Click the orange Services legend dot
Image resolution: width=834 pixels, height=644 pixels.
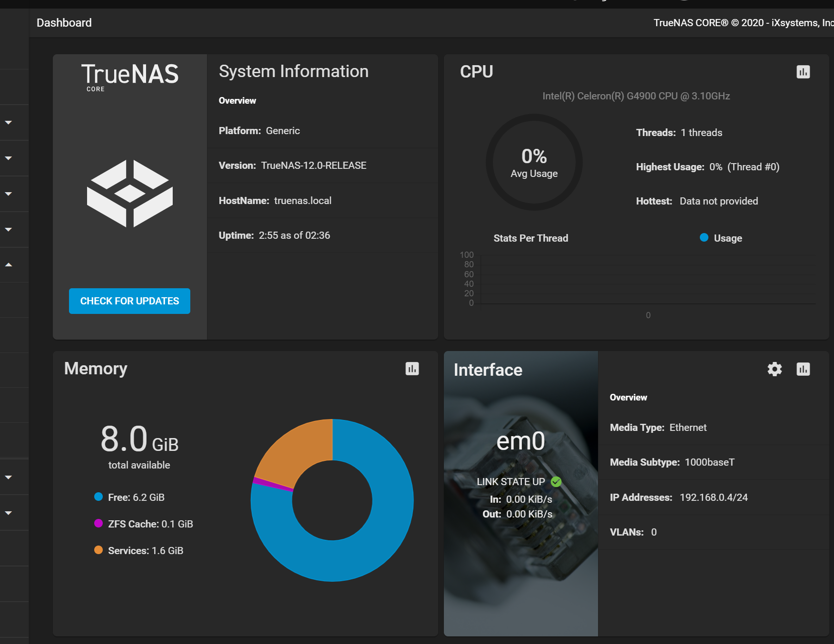pyautogui.click(x=98, y=550)
